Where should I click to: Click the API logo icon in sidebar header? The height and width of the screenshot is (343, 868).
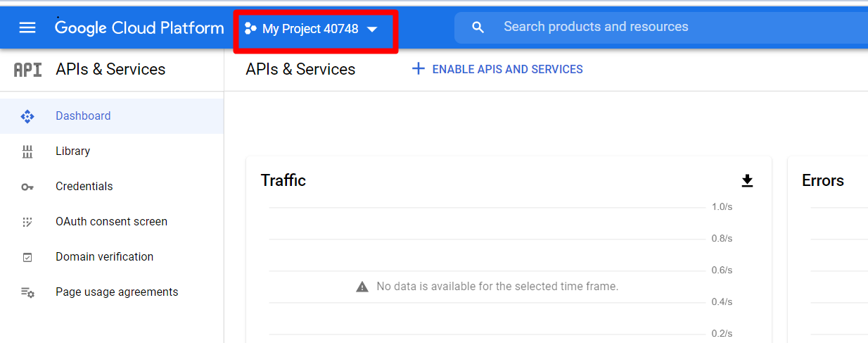click(28, 69)
